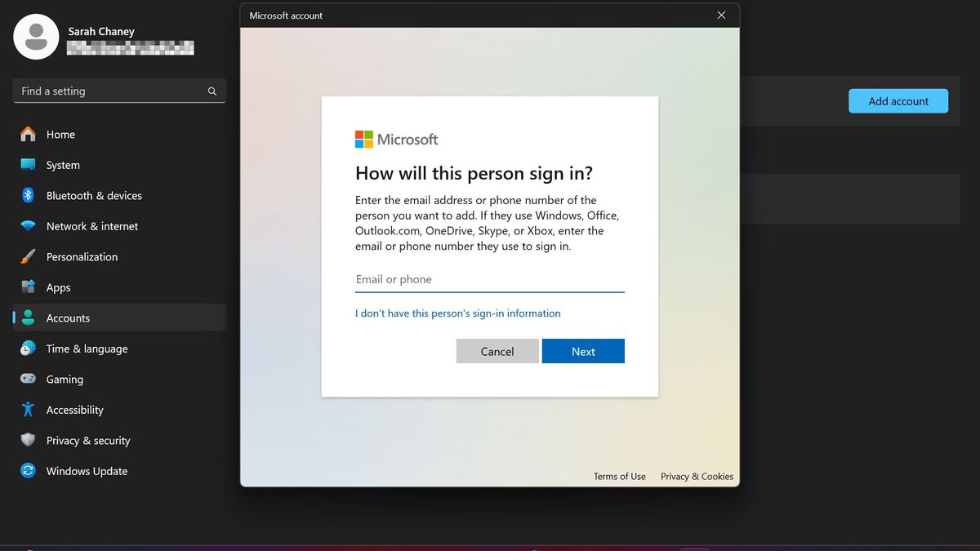The height and width of the screenshot is (551, 980).
Task: Open the Gaming settings icon
Action: [28, 379]
